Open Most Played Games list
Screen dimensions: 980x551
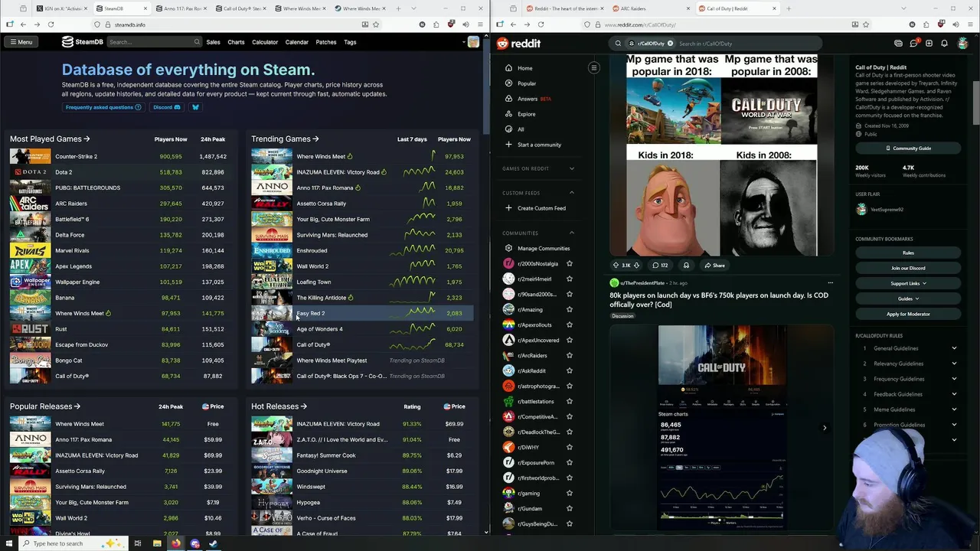point(50,139)
